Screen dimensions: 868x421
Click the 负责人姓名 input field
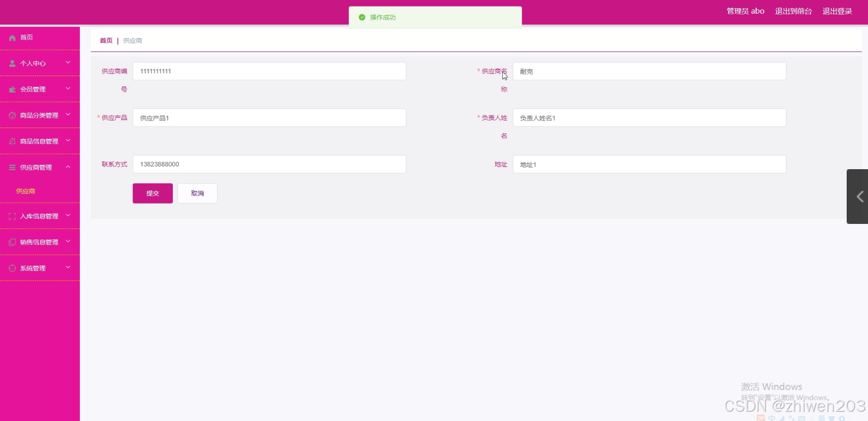coord(649,118)
